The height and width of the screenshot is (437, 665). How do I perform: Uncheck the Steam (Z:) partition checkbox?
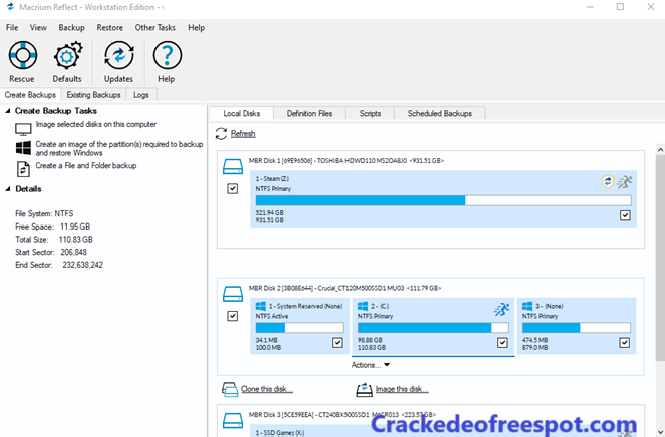point(625,215)
